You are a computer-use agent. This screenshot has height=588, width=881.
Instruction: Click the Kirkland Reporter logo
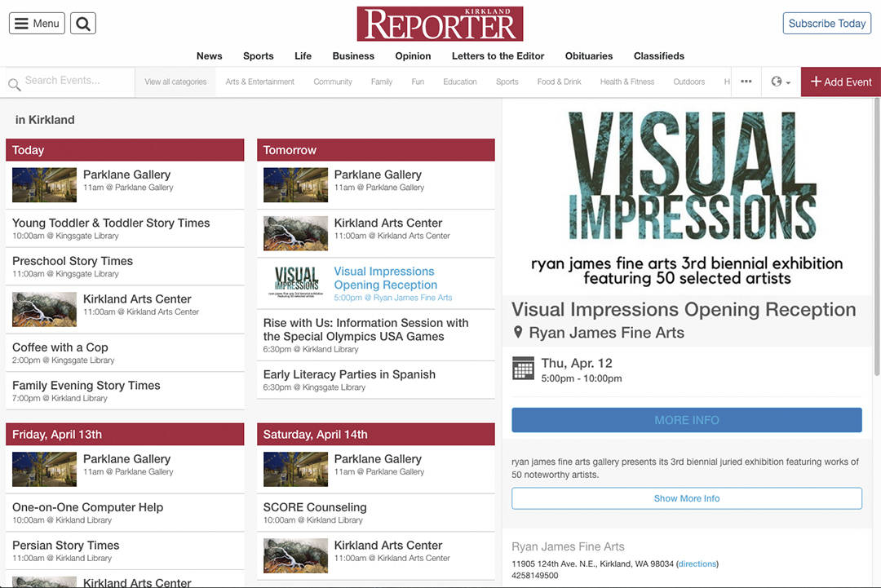pos(440,24)
